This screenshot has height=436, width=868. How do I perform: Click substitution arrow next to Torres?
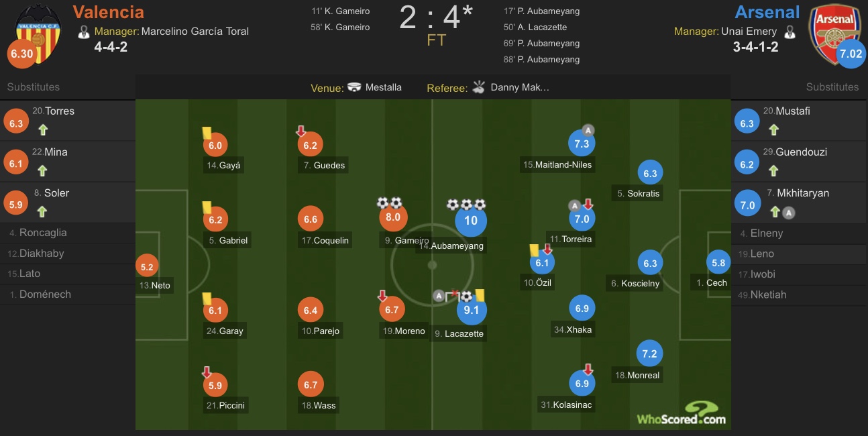[43, 130]
